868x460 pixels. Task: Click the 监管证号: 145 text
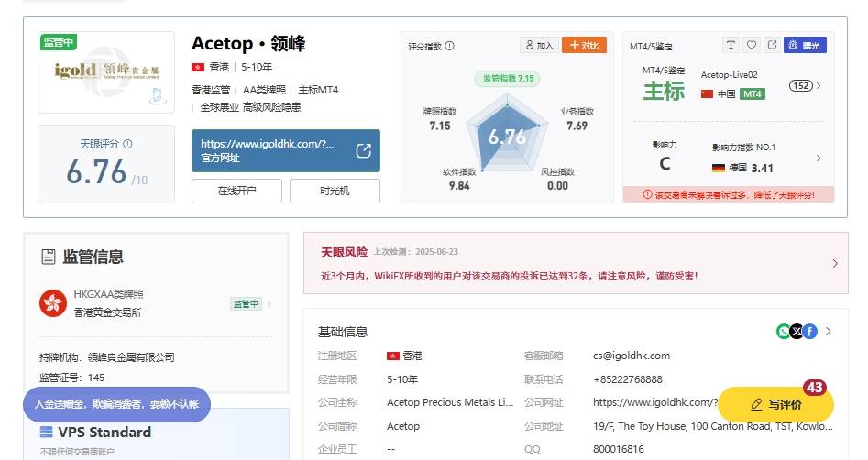(72, 378)
